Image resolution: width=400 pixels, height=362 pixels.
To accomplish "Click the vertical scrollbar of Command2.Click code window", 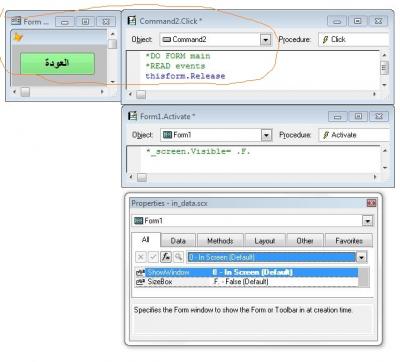I will (384, 69).
